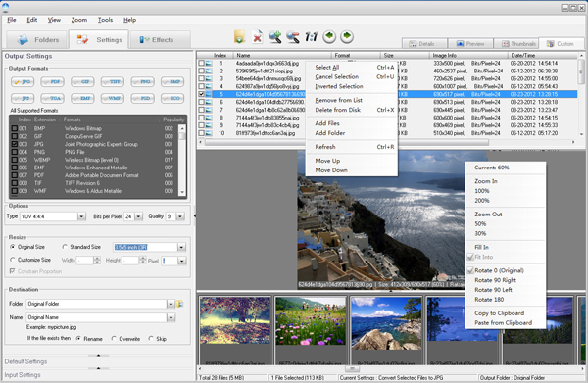Click Remove from List menu entry
This screenshot has height=383, width=588.
pyautogui.click(x=339, y=100)
